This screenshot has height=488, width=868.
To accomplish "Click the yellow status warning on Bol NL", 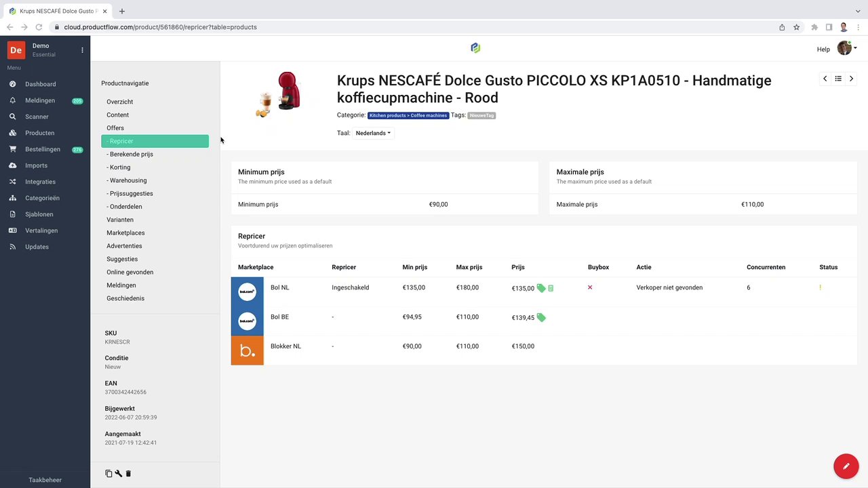I will [820, 287].
